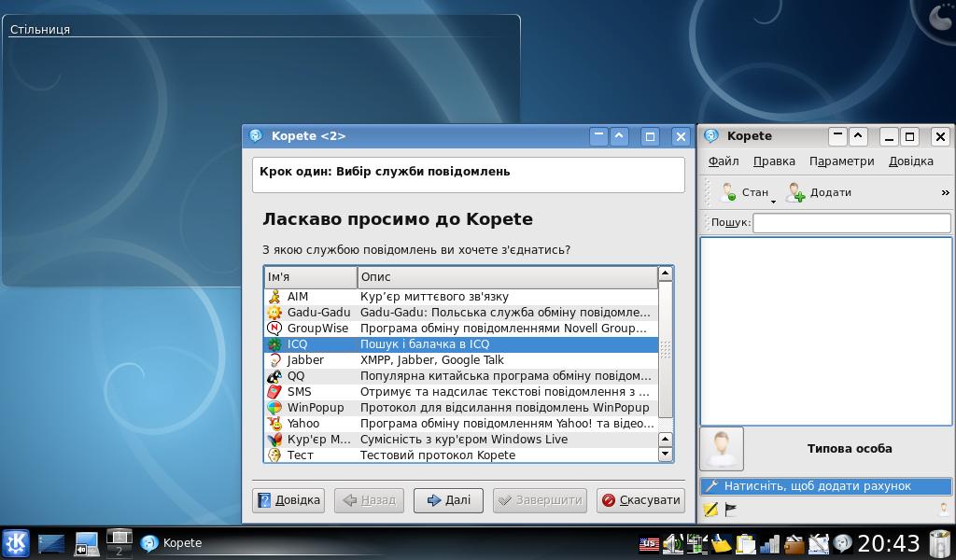The image size is (956, 560).
Task: Switch to virtual desktop 2 in pager
Action: tap(119, 550)
